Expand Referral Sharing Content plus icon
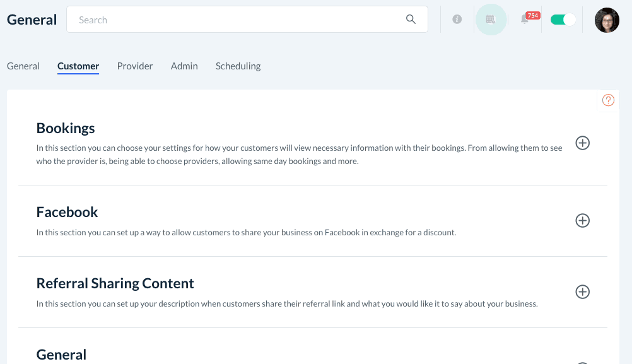The image size is (632, 364). tap(583, 292)
